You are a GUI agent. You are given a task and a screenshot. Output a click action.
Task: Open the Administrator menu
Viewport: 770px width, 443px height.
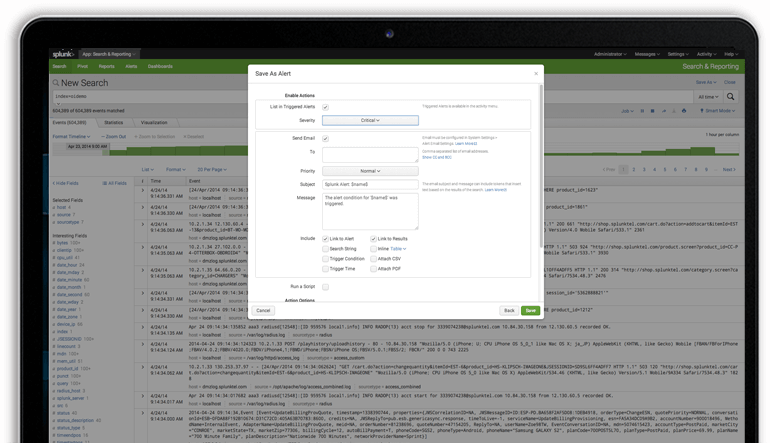[x=610, y=55]
